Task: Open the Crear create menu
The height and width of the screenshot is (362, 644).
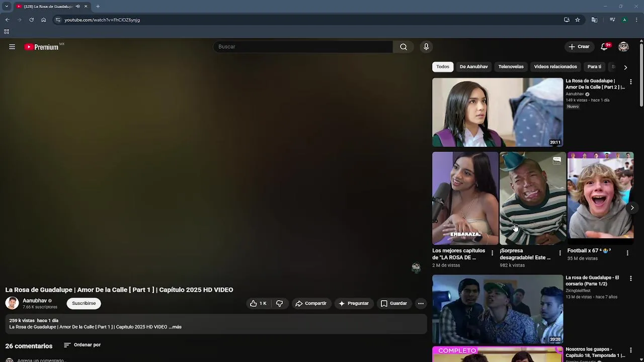Action: click(579, 47)
